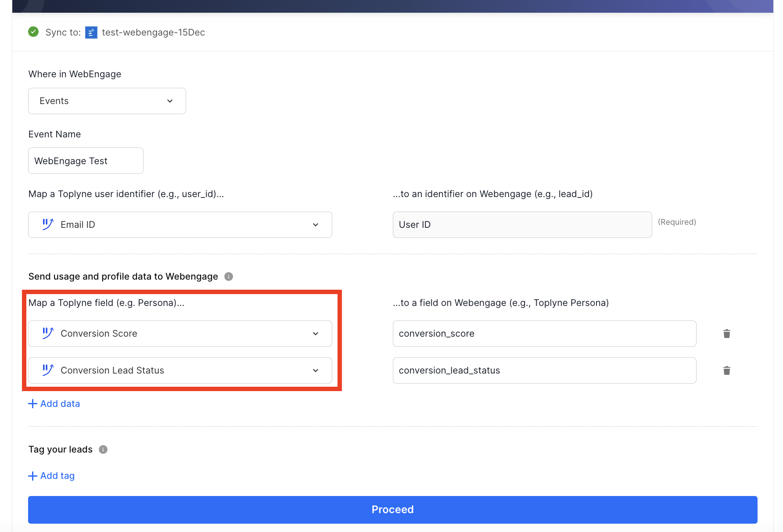Click the plus icon beside Add tag

(x=32, y=476)
